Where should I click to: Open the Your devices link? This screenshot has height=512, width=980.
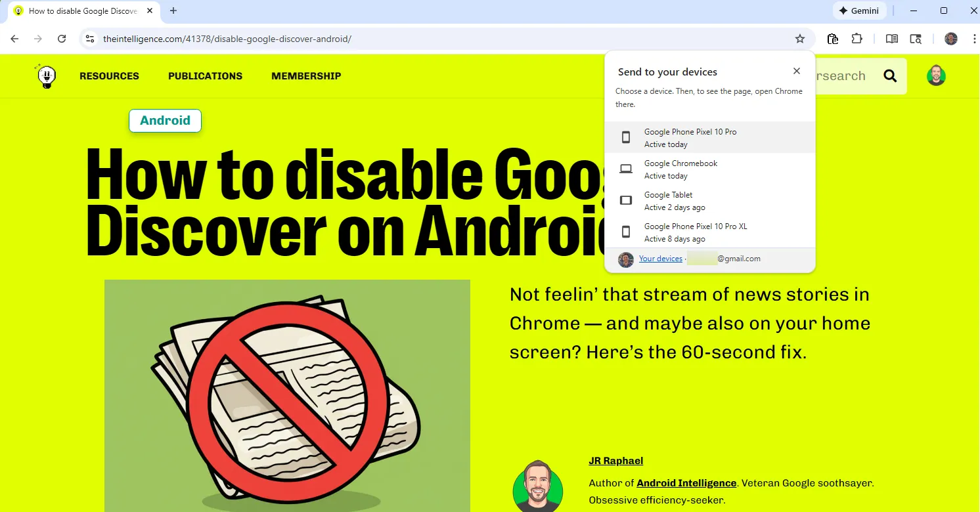click(660, 258)
